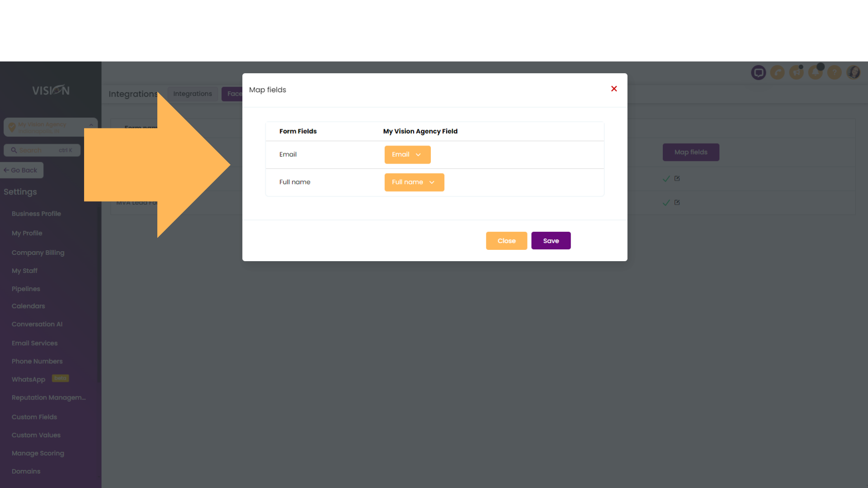Open Calendars settings
The height and width of the screenshot is (488, 868).
(x=28, y=306)
